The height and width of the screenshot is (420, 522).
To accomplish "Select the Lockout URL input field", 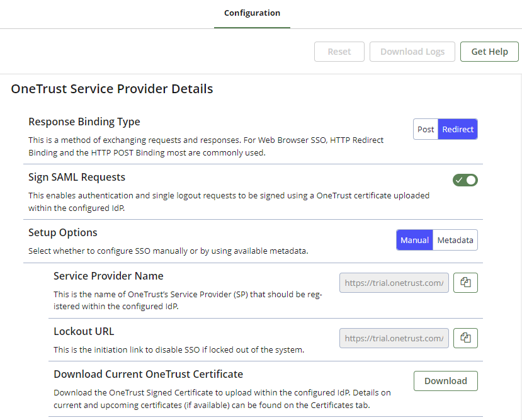I will click(x=394, y=338).
